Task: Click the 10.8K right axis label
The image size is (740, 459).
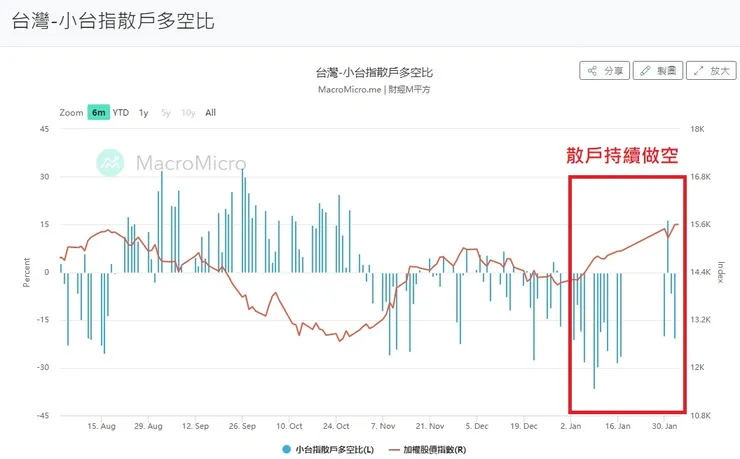Action: pyautogui.click(x=700, y=416)
